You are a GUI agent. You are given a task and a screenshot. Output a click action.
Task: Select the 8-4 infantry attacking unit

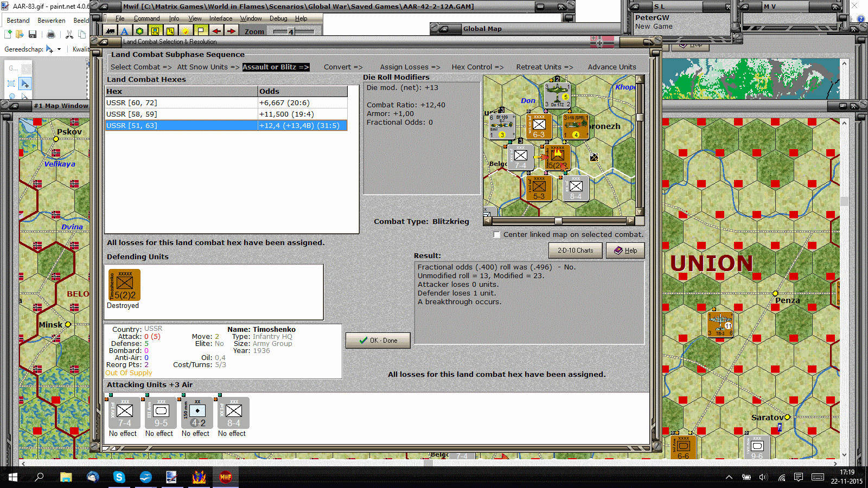click(233, 413)
